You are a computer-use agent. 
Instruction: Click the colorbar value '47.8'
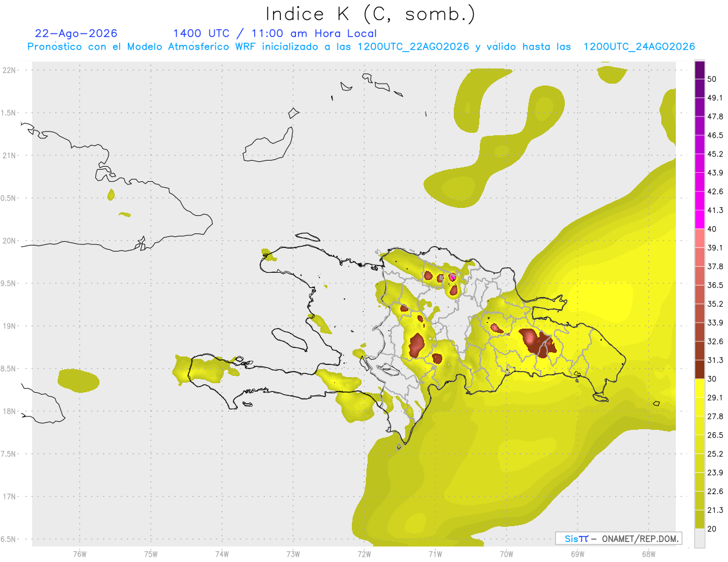[715, 116]
